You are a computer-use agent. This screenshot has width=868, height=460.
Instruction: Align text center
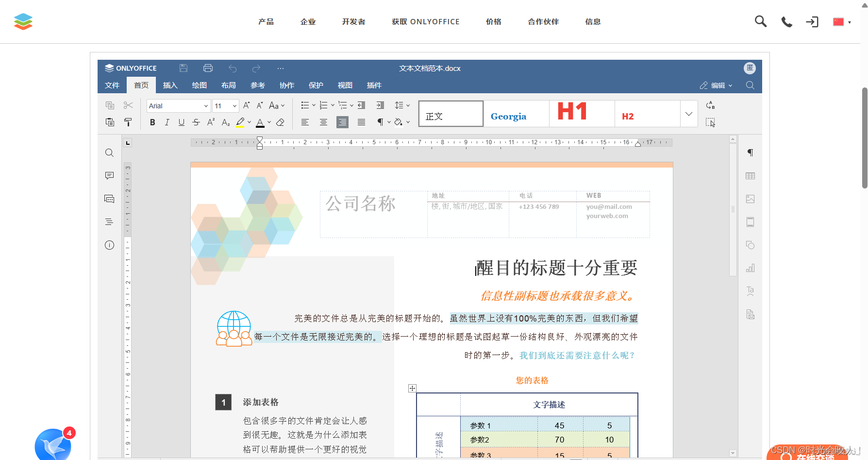(323, 122)
